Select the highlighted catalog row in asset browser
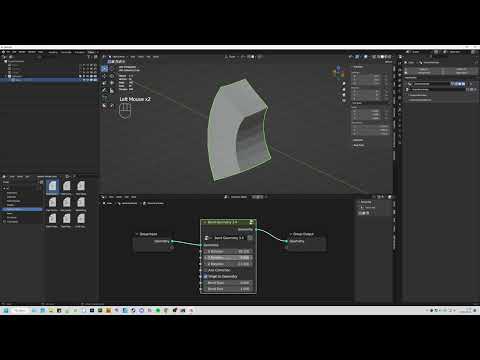480x360 pixels. [22, 209]
